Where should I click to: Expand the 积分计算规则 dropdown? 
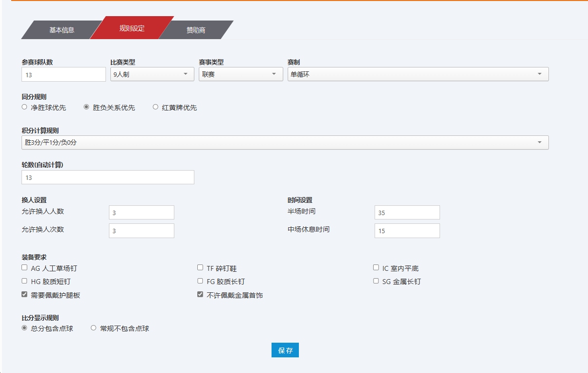285,142
